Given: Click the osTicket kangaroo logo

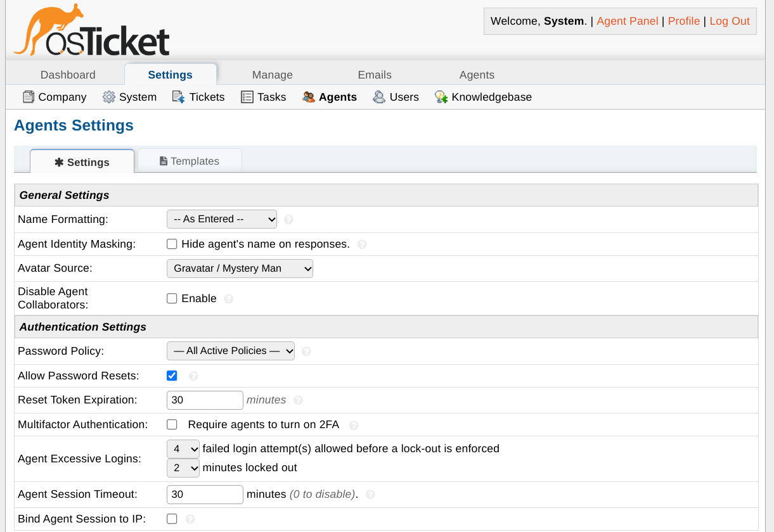Looking at the screenshot, I should pos(92,31).
